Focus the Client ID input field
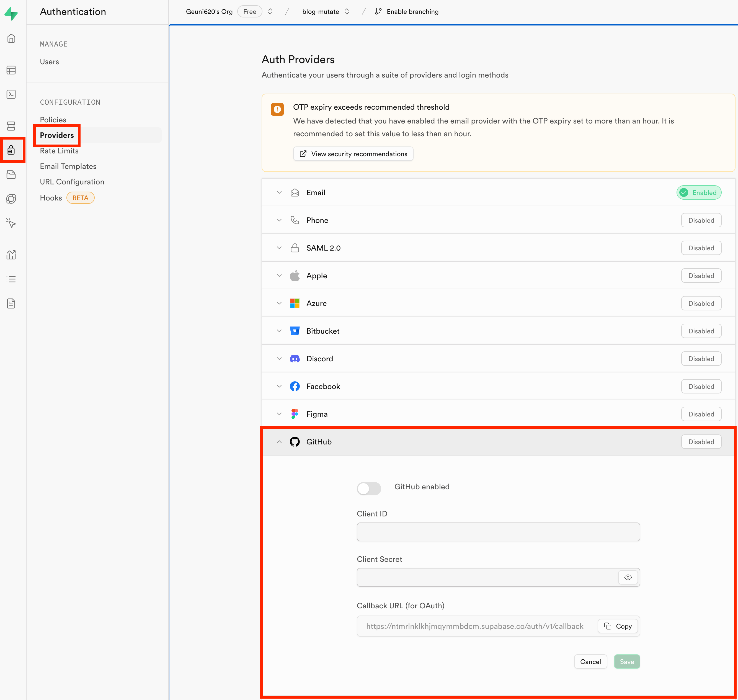This screenshot has width=738, height=700. pos(498,532)
